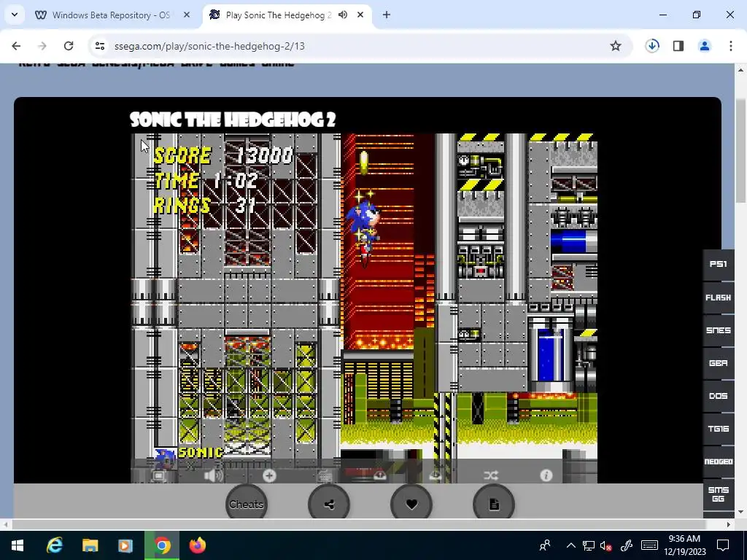This screenshot has height=560, width=747.
Task: Launch Firefox from taskbar
Action: point(198,545)
